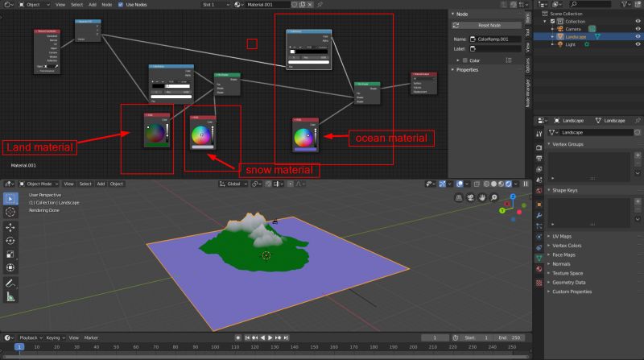Click the viewport zoom magnifier icon
The width and height of the screenshot is (644, 360).
(x=494, y=197)
